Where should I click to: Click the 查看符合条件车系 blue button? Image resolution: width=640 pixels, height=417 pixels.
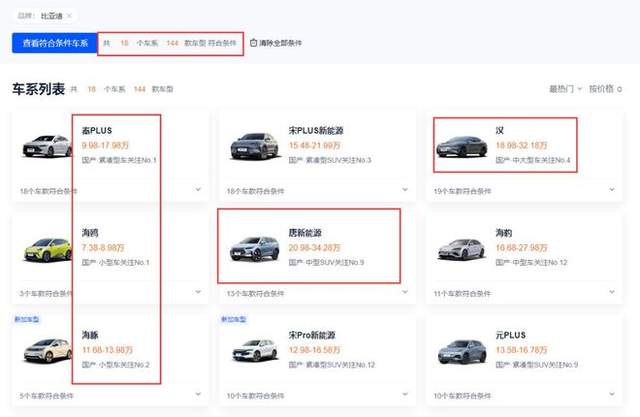click(x=55, y=43)
